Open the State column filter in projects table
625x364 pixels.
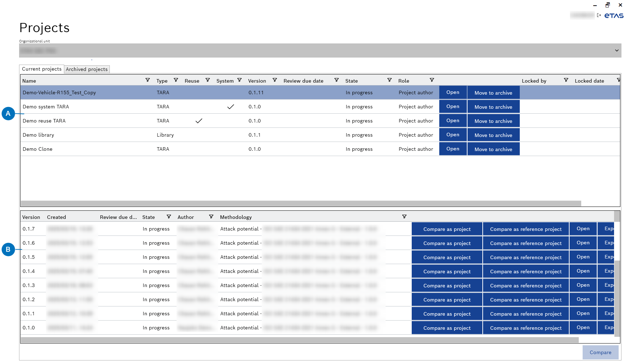click(389, 80)
